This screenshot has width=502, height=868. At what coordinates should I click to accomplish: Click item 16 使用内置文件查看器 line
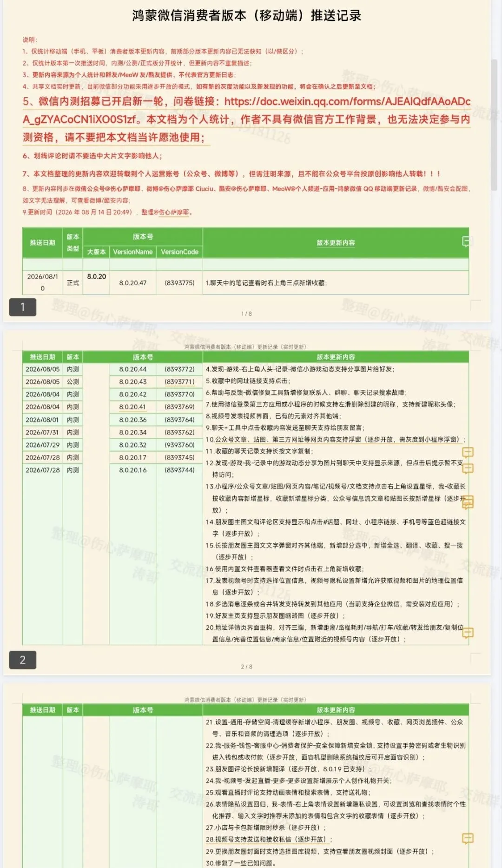(285, 568)
